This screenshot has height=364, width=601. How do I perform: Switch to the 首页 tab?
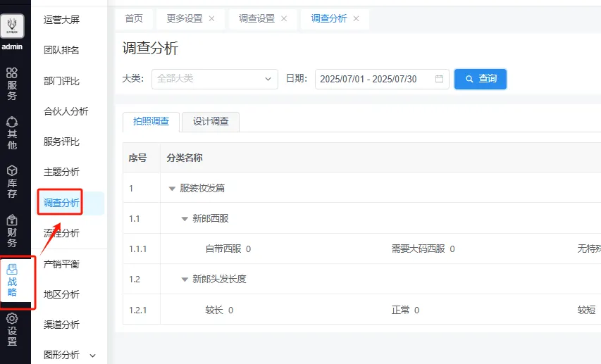[134, 19]
